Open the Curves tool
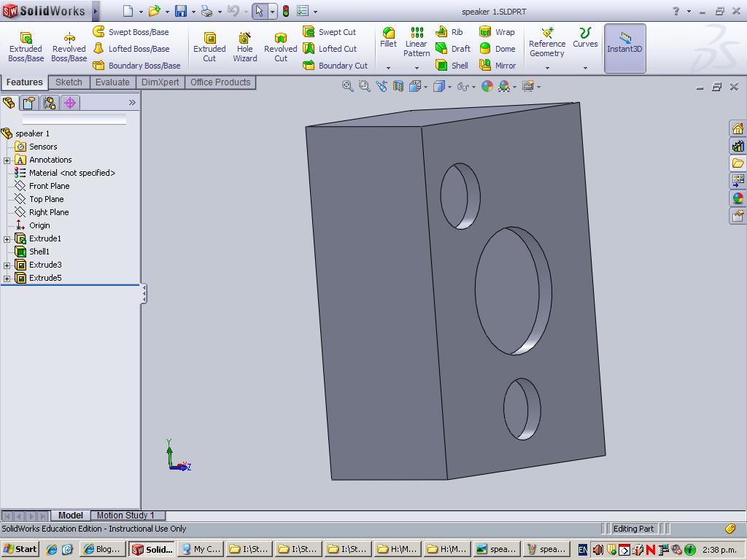 click(585, 38)
